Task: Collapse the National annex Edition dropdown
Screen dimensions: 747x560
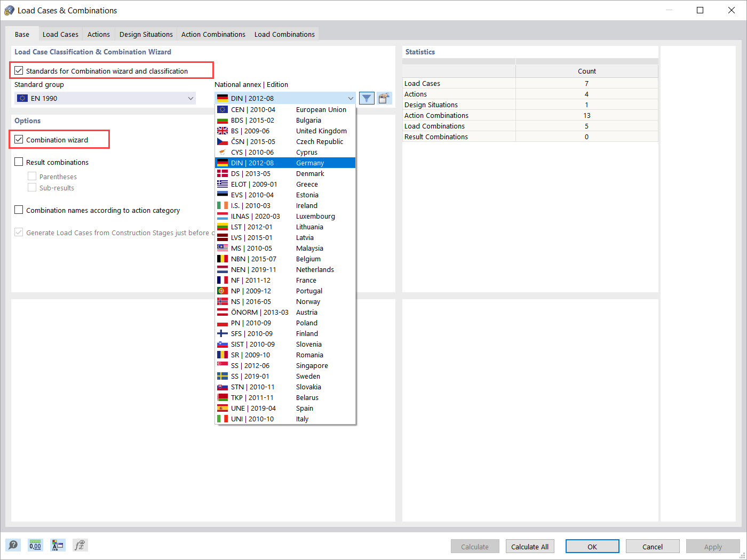Action: click(x=351, y=98)
